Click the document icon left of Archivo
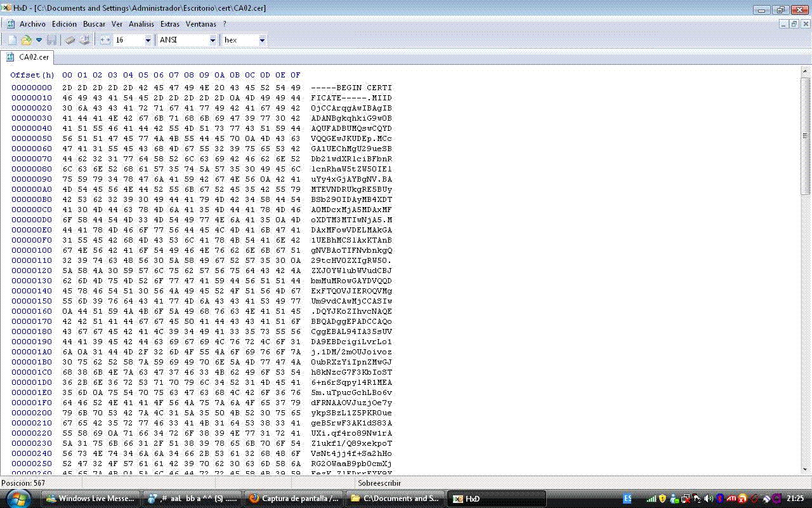 [10, 24]
